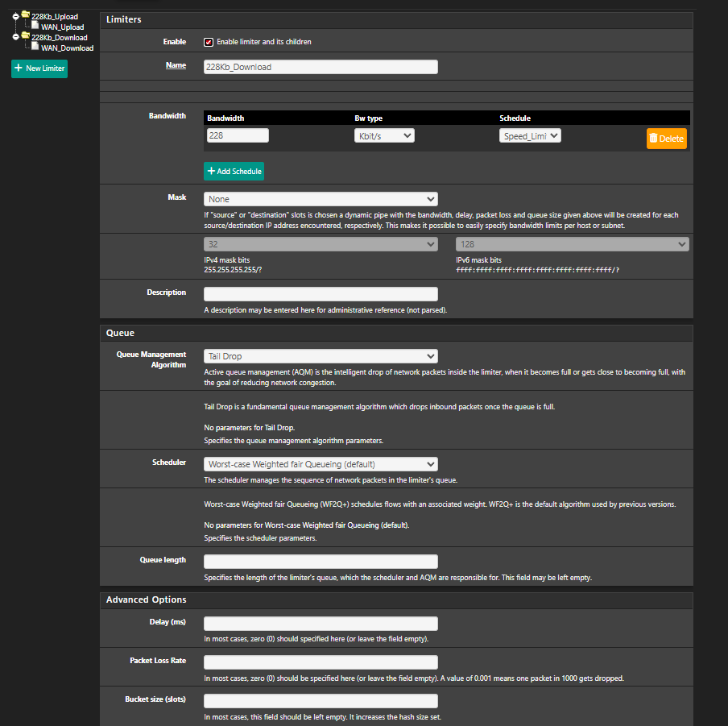Click the '255.255.255.255/?' mask text
The image size is (728, 726).
point(233,270)
